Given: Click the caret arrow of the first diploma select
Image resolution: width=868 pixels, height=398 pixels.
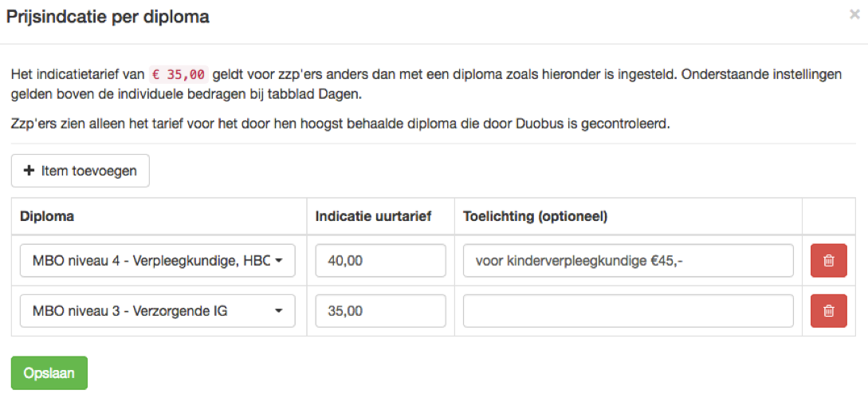Looking at the screenshot, I should click(x=278, y=261).
